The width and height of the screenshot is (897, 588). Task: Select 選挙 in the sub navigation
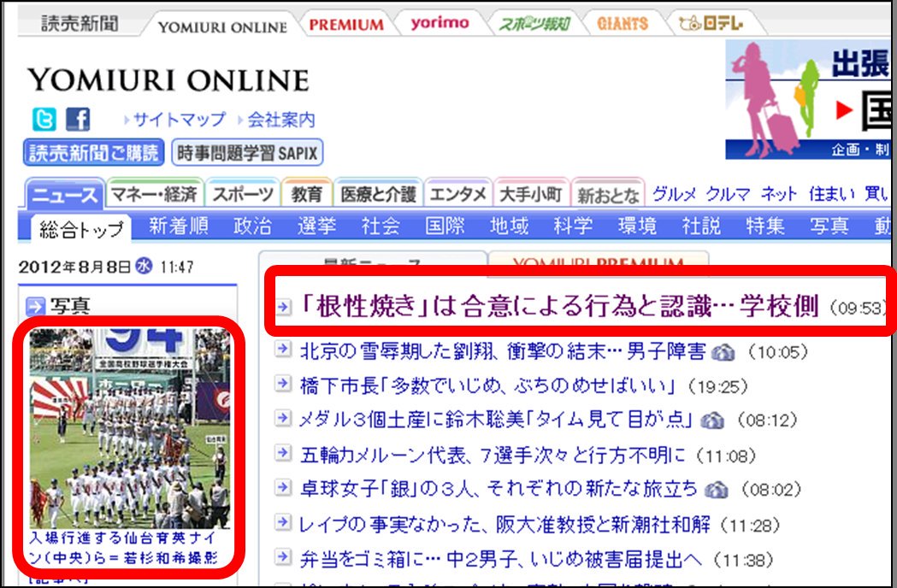pyautogui.click(x=316, y=226)
